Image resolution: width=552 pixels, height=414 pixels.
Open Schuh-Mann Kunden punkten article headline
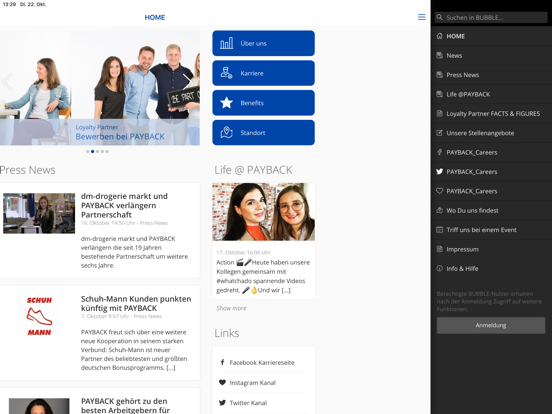coord(136,303)
